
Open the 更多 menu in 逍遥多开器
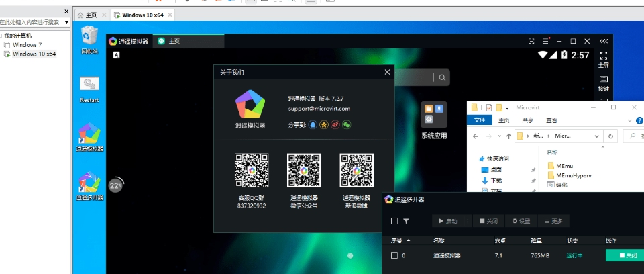pos(553,221)
